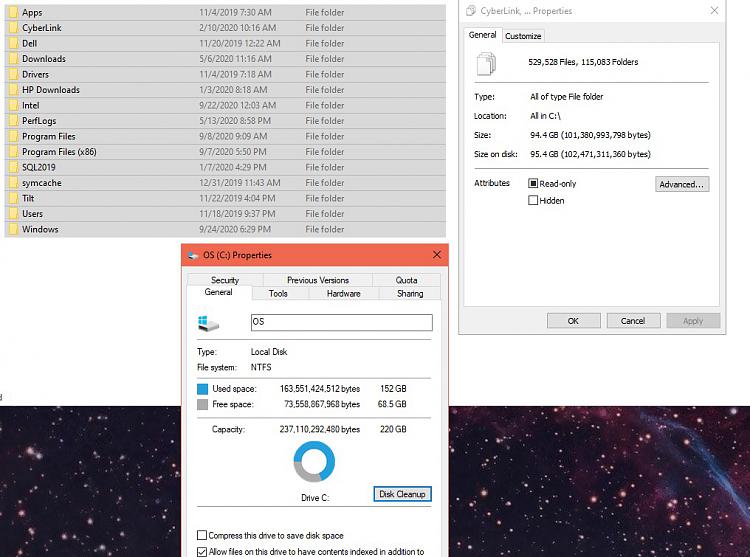The height and width of the screenshot is (557, 750).
Task: Click the Location All in C:\ value
Action: coord(545,116)
